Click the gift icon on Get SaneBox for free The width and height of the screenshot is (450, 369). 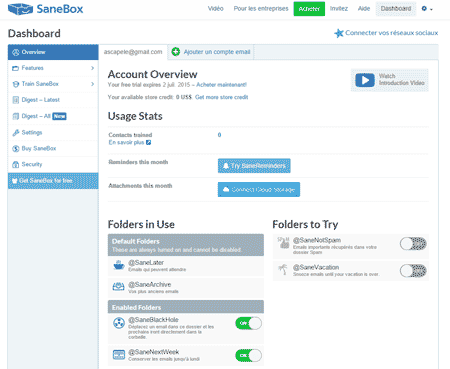[x=14, y=181]
